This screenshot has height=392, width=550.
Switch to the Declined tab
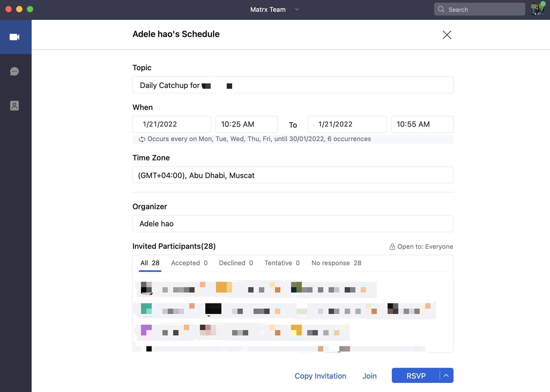[x=236, y=263]
